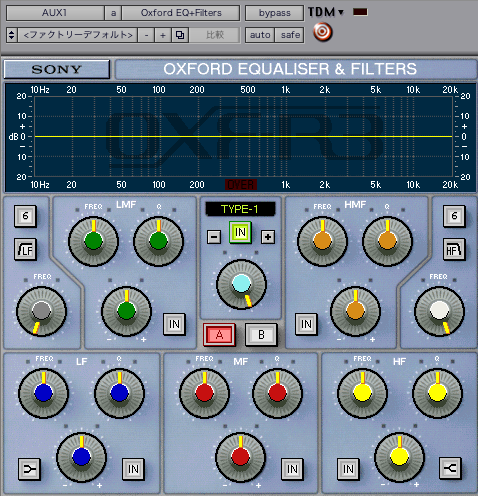Screen dimensions: 478x496
Task: Click the HF filter shape icon button
Action: pyautogui.click(x=454, y=249)
